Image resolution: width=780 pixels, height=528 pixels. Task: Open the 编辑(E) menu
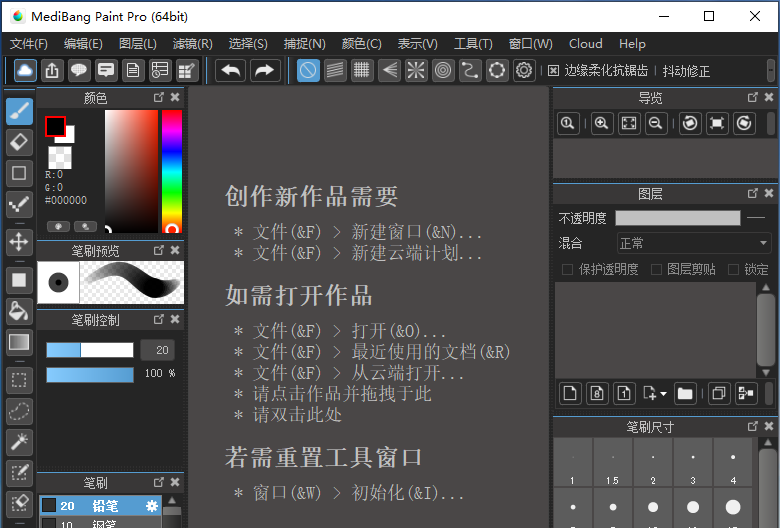click(84, 44)
